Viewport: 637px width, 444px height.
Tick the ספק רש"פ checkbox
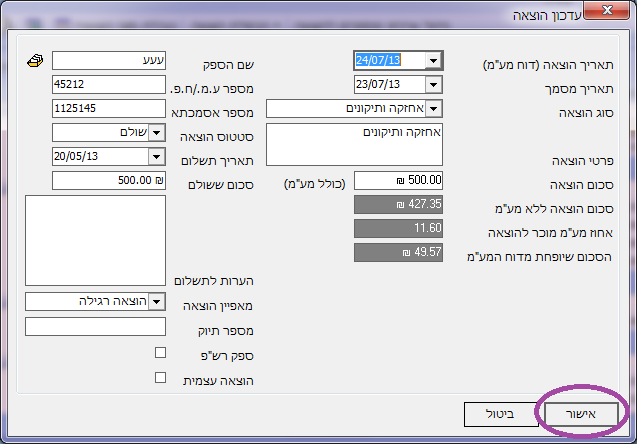coord(160,353)
